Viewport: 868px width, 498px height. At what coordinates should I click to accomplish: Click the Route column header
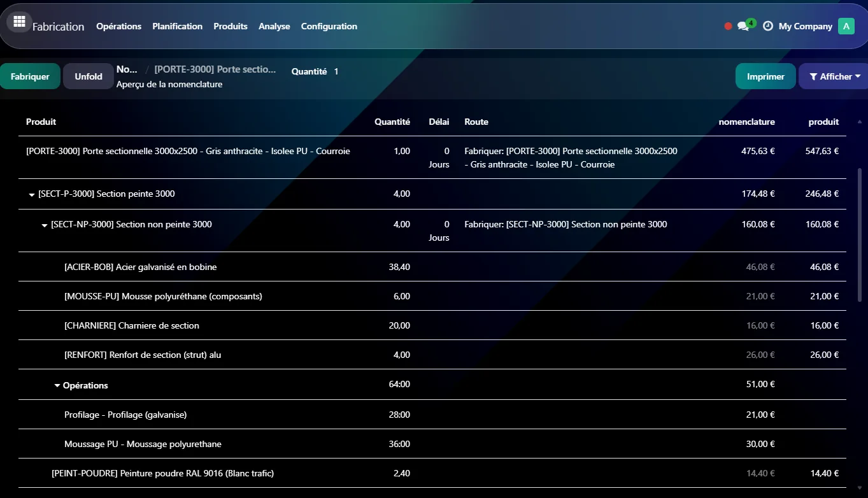pos(476,122)
